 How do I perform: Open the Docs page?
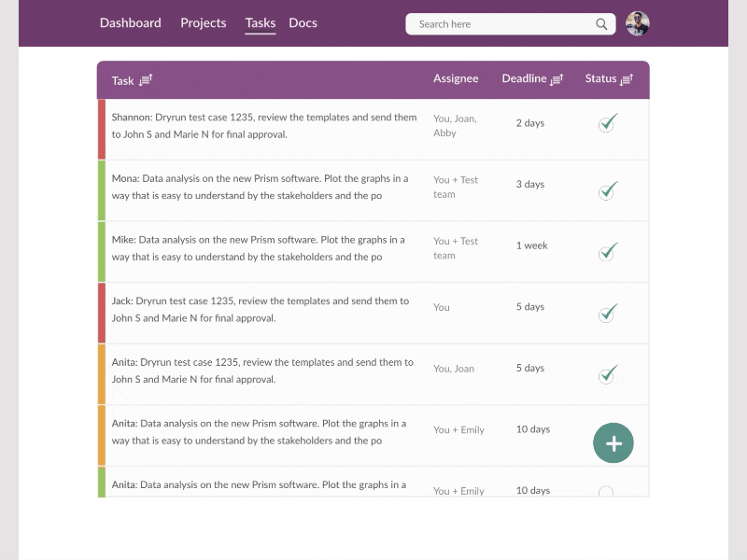[x=303, y=22]
